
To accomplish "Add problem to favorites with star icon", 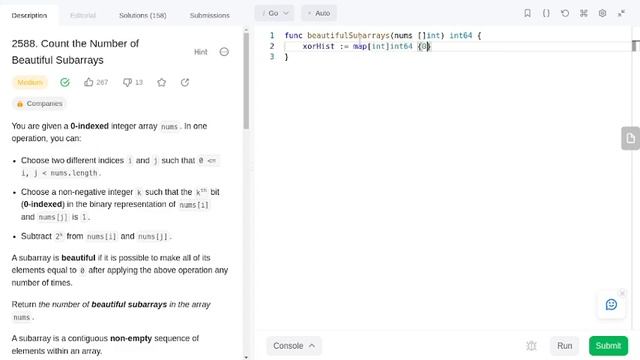I will (x=162, y=82).
